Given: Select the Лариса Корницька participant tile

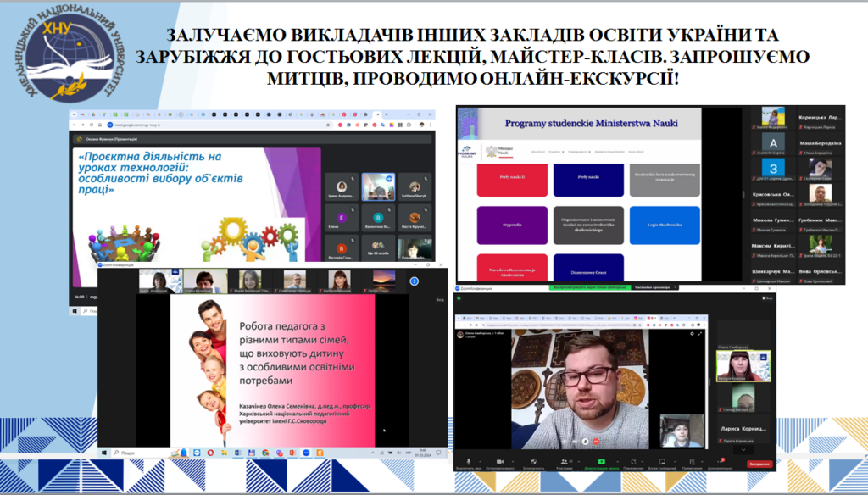Looking at the screenshot, I should pos(743,431).
